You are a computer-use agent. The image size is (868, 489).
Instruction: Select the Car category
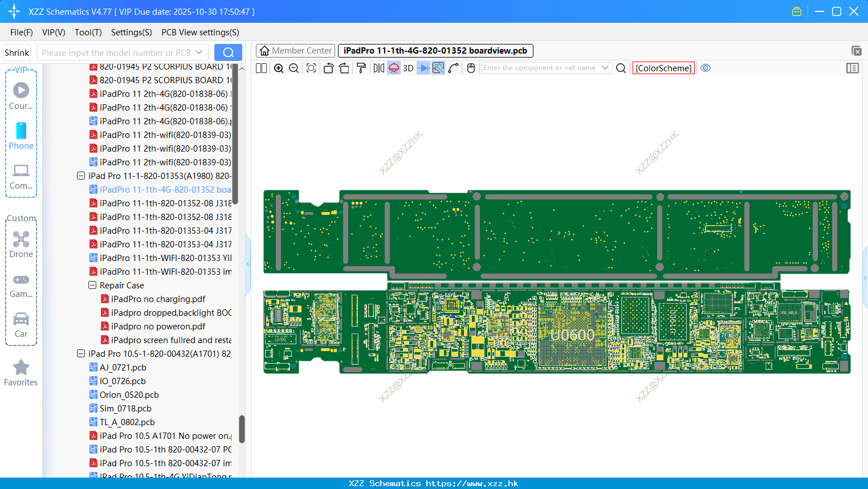pyautogui.click(x=21, y=325)
